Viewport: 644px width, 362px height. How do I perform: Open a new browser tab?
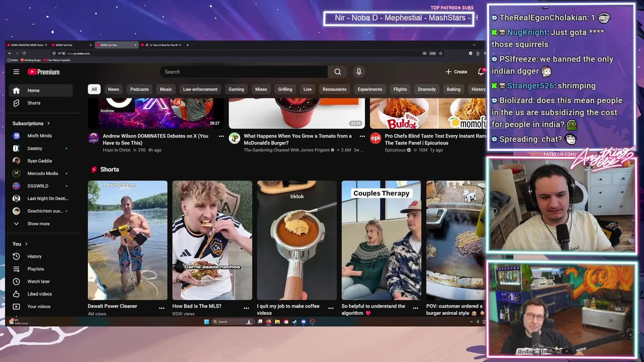coord(188,45)
